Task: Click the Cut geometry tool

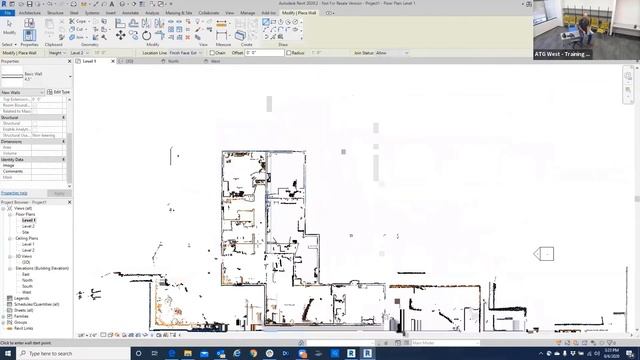Action: pos(77,29)
